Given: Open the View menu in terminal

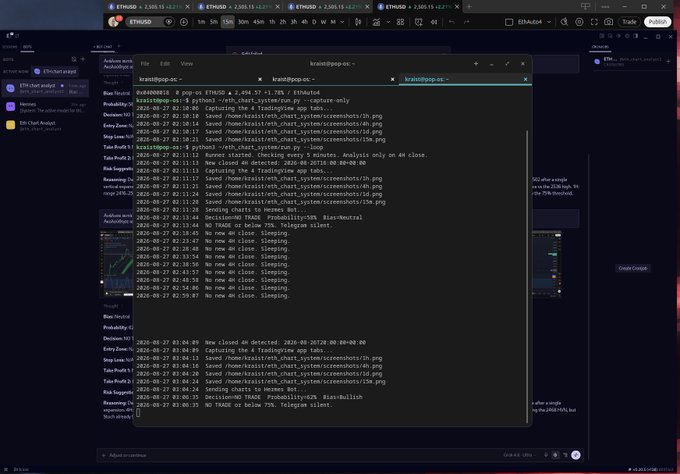Looking at the screenshot, I should (186, 64).
